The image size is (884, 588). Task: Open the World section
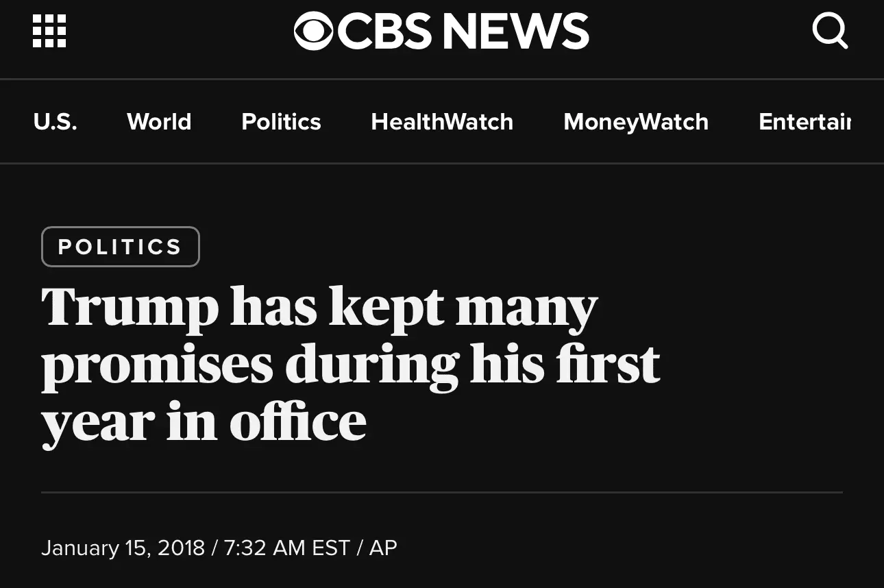159,122
